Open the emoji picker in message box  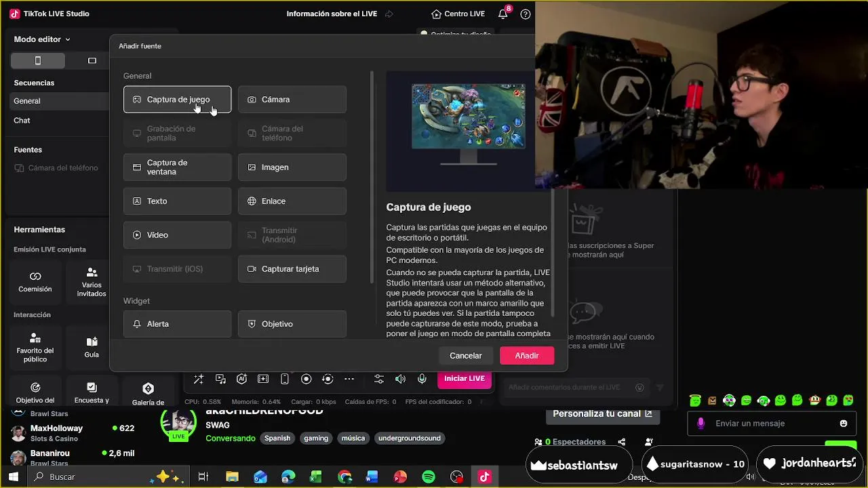[844, 424]
